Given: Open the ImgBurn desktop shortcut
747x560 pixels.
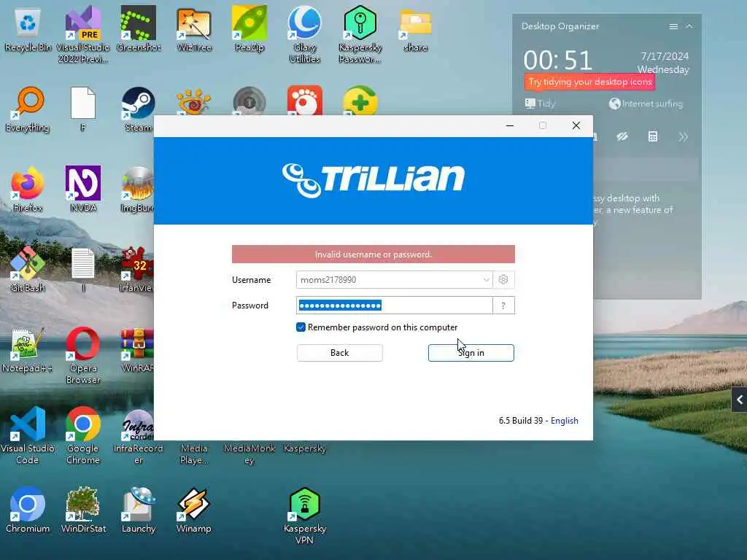Looking at the screenshot, I should click(x=137, y=190).
